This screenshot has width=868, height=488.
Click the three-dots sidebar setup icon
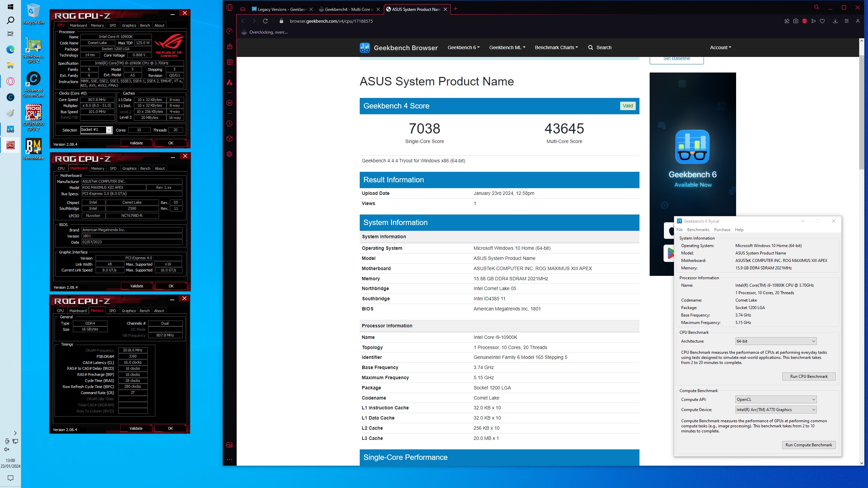230,460
